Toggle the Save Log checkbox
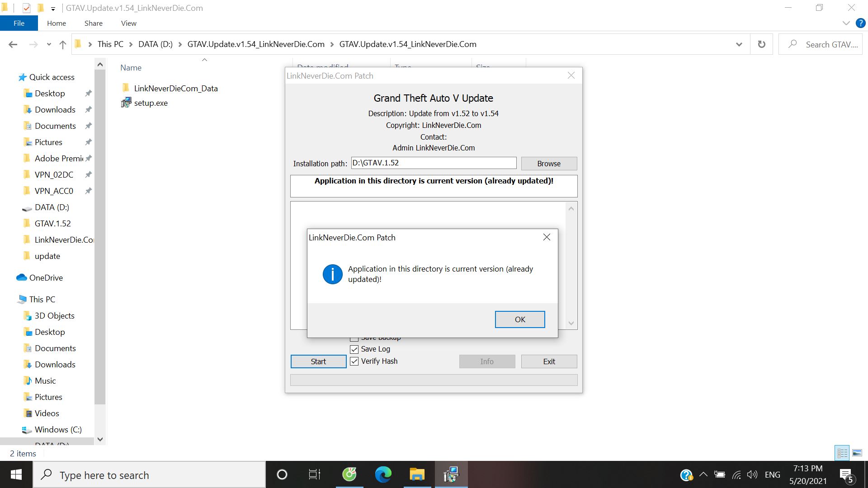The image size is (868, 488). coord(354,349)
